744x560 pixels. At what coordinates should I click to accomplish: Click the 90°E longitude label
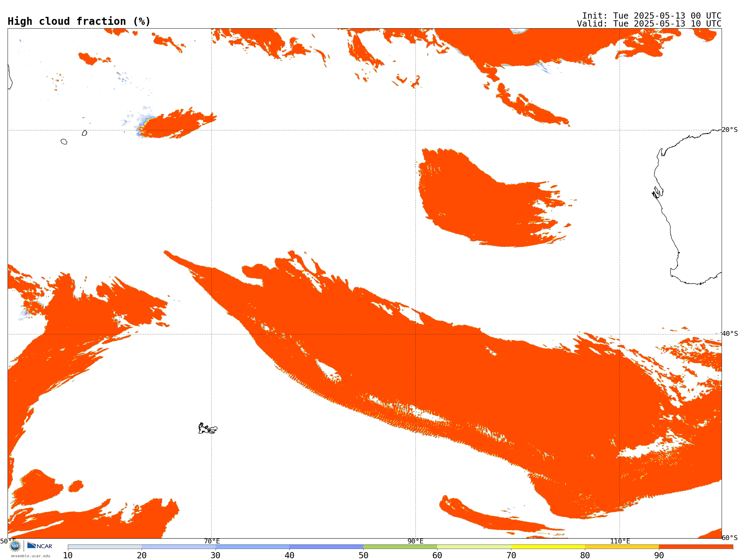click(415, 541)
